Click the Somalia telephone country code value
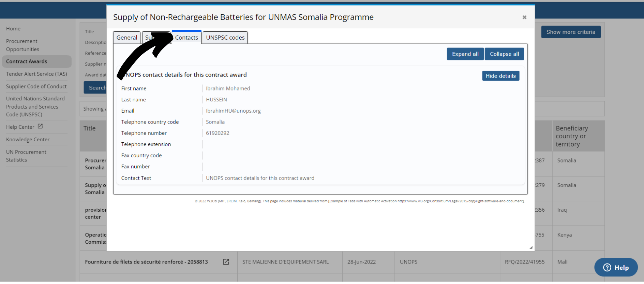The image size is (644, 284). click(x=215, y=122)
